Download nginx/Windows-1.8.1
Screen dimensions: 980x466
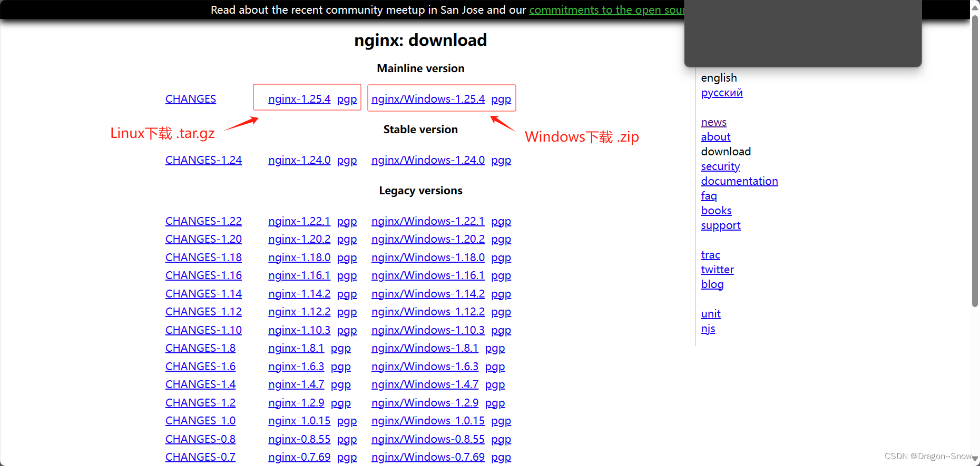(425, 348)
